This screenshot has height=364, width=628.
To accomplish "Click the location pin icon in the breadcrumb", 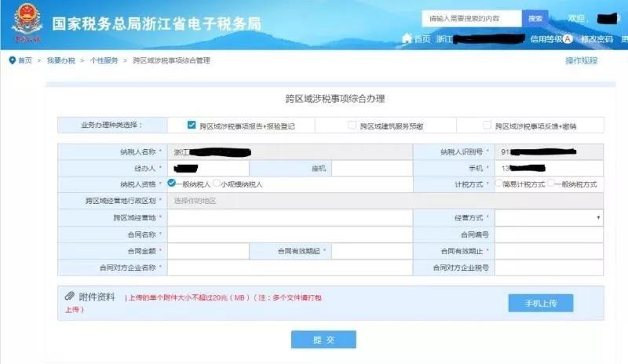I will pyautogui.click(x=12, y=60).
